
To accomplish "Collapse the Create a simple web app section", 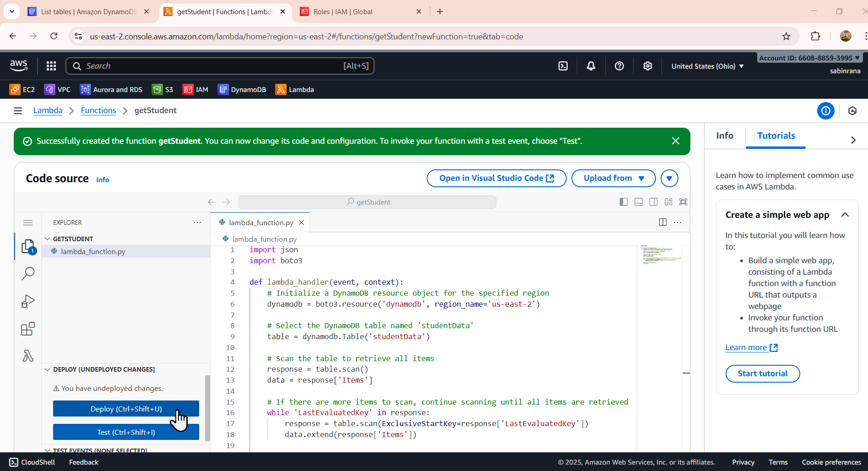I will pyautogui.click(x=845, y=215).
